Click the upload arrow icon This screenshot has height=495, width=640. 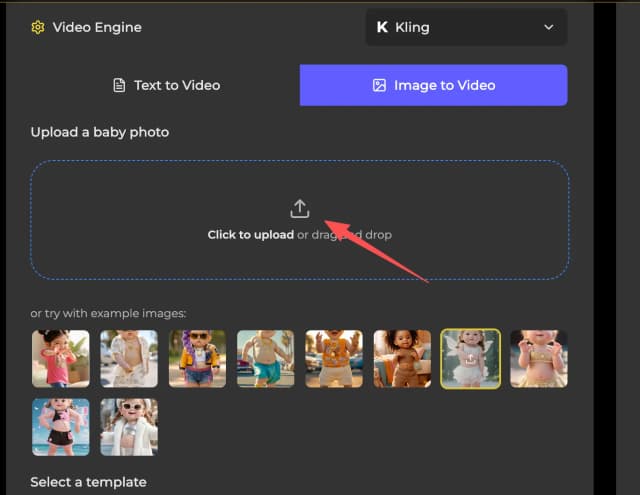[x=300, y=208]
